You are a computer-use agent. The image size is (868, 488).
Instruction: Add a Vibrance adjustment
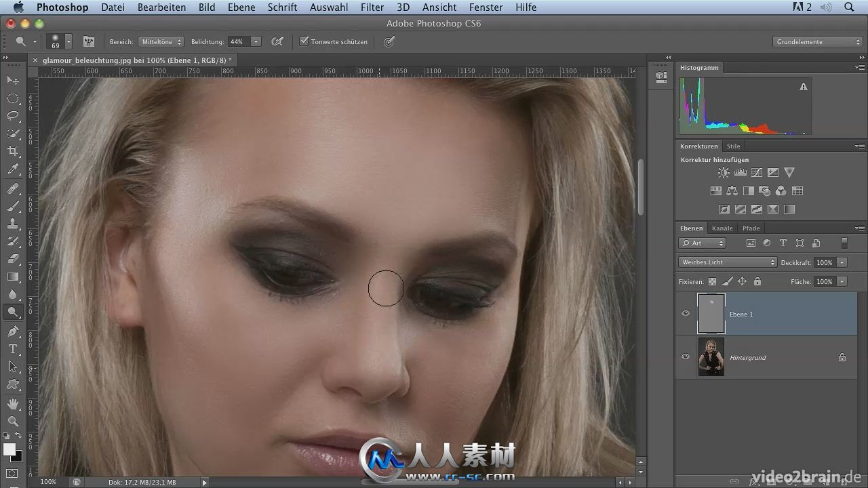click(789, 173)
